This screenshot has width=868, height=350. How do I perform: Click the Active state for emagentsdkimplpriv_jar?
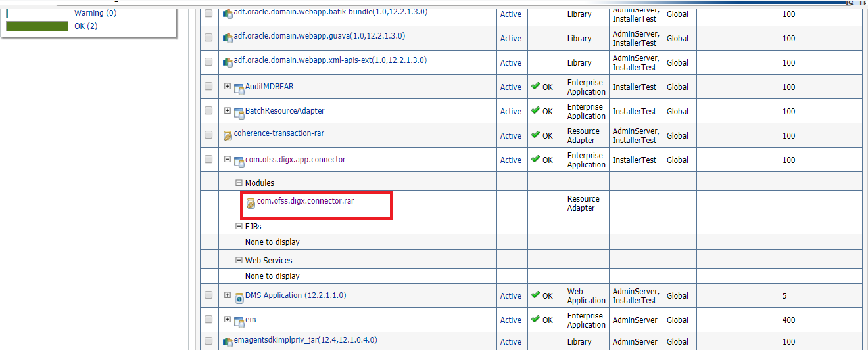point(511,342)
